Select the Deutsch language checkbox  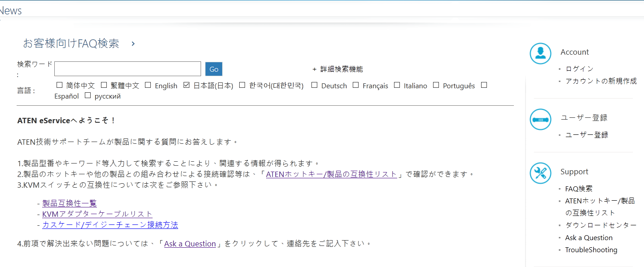(x=314, y=85)
